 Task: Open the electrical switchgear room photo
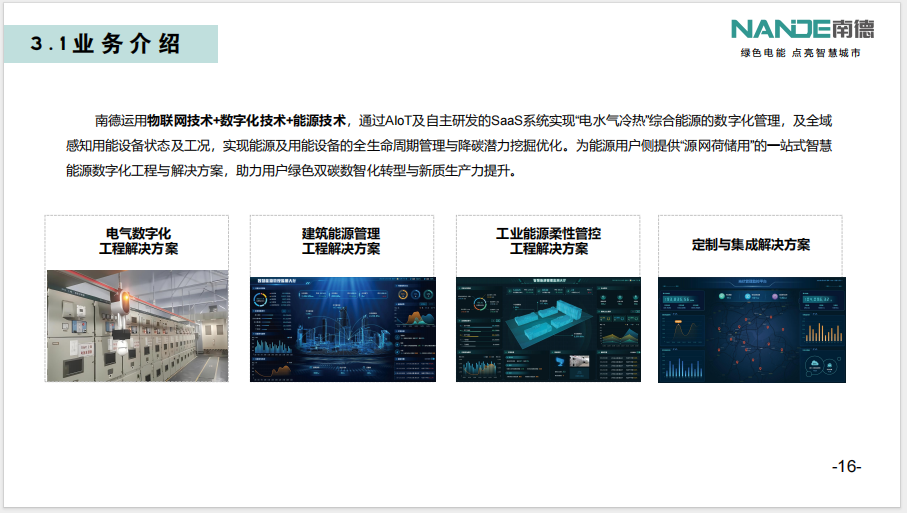pyautogui.click(x=137, y=325)
